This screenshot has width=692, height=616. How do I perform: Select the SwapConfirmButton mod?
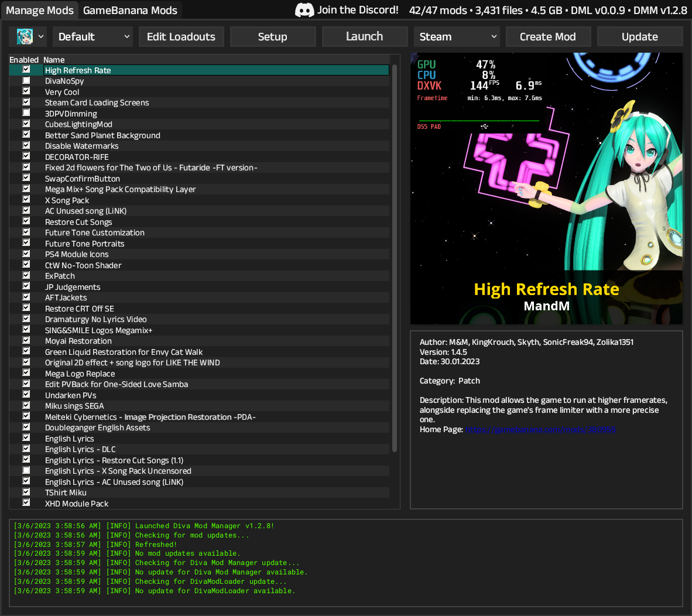point(199,178)
